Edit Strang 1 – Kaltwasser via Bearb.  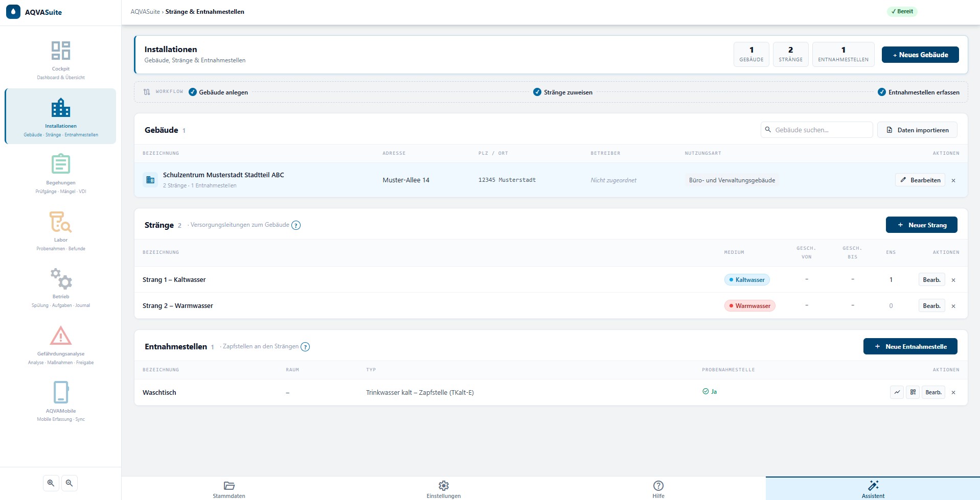click(932, 280)
